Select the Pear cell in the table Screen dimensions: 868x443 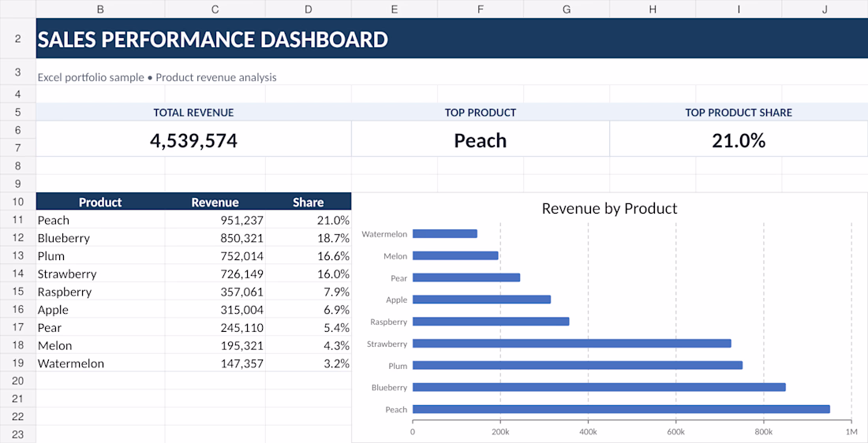[100, 327]
